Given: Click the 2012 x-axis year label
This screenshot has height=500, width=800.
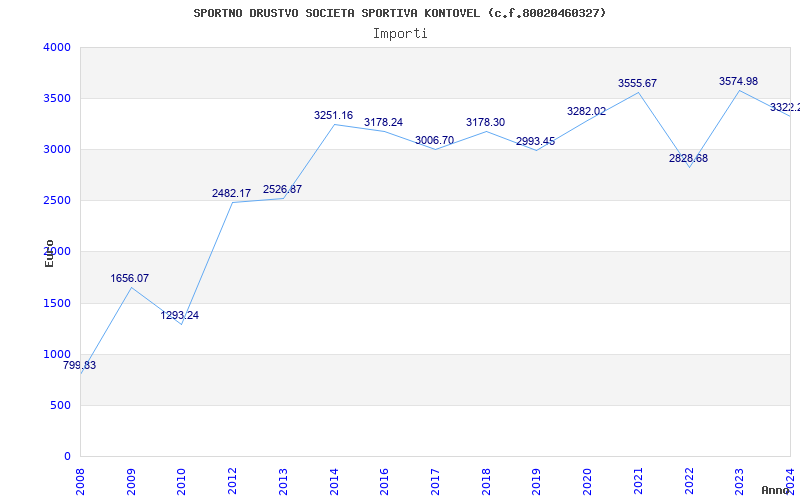Looking at the screenshot, I should point(232,482).
